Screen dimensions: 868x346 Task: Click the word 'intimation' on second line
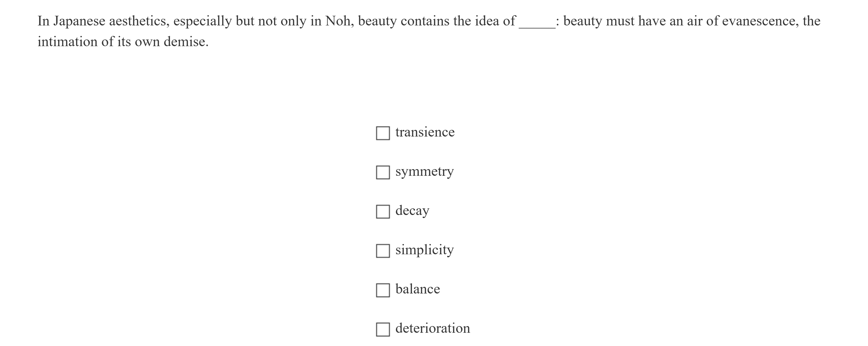click(x=67, y=42)
